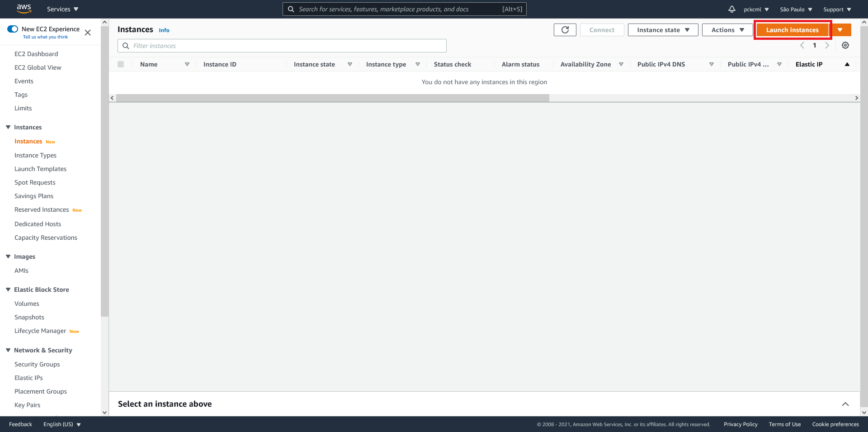Screen dimensions: 868x432
Task: Open the Actions dropdown
Action: pyautogui.click(x=726, y=29)
